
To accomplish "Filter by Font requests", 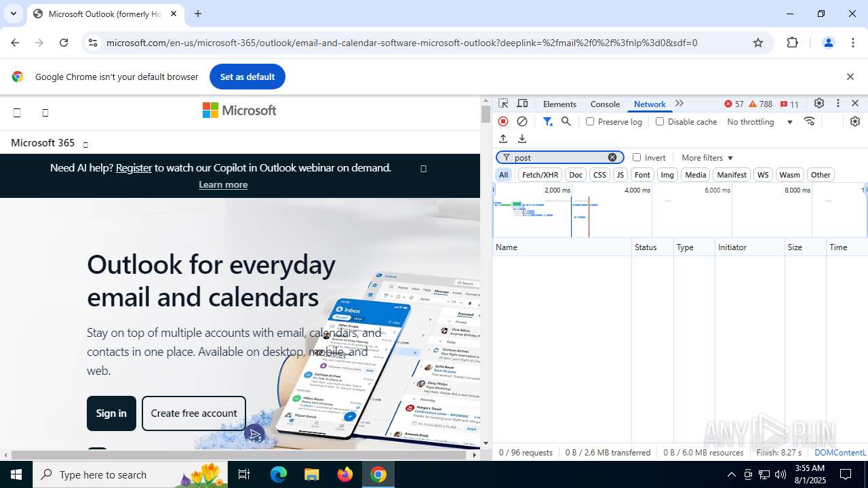I will (x=642, y=175).
